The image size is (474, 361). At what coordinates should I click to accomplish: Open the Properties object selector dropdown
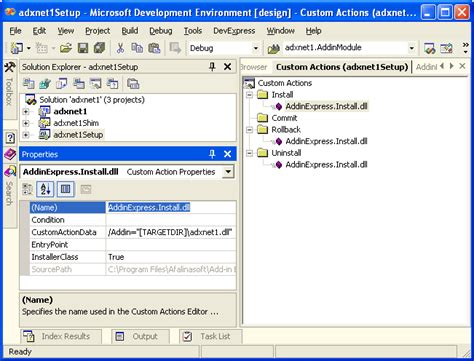tap(228, 172)
